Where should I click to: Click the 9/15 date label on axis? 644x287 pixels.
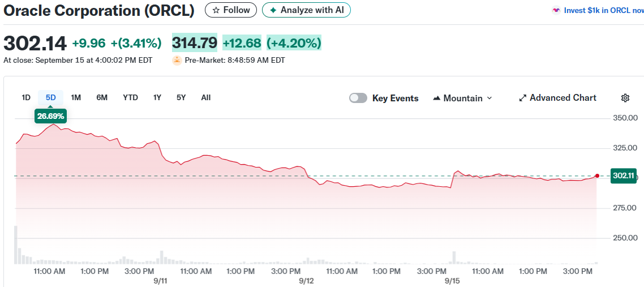tap(452, 281)
